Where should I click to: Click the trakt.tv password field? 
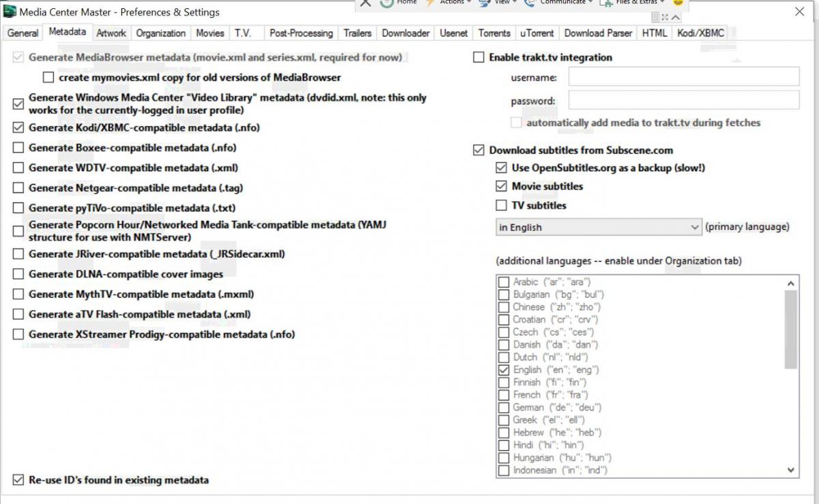[x=684, y=100]
